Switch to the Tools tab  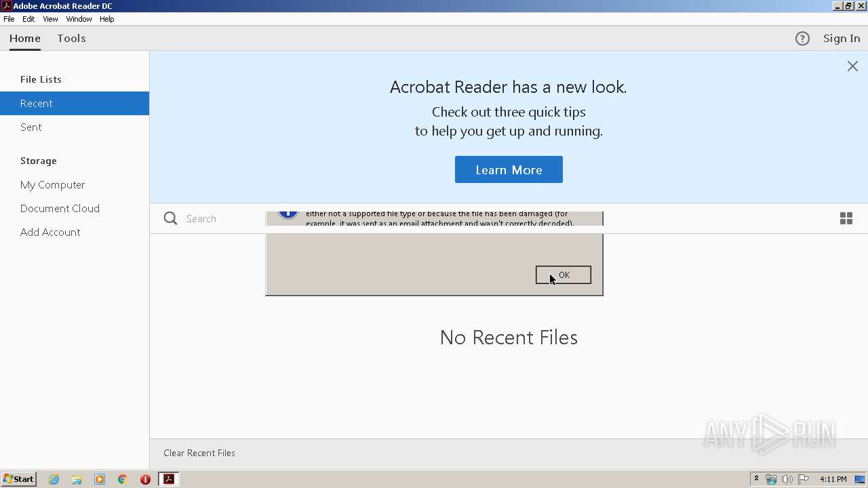pyautogui.click(x=71, y=39)
